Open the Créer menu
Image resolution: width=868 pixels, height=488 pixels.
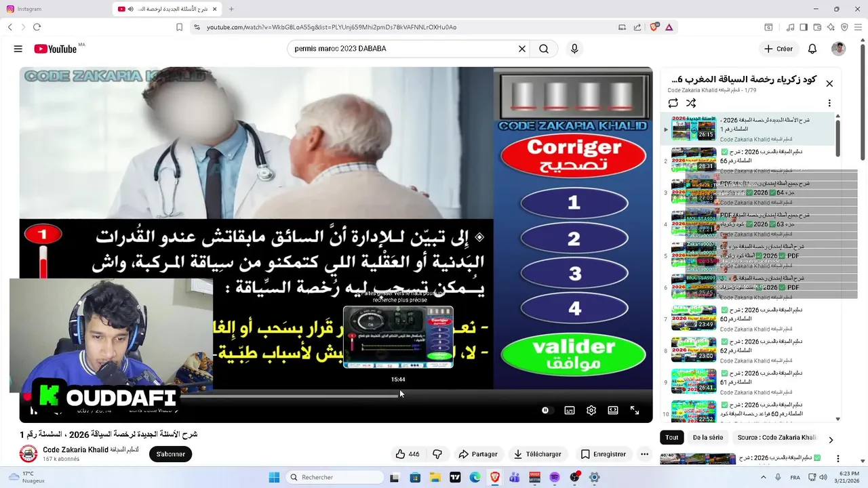click(778, 49)
